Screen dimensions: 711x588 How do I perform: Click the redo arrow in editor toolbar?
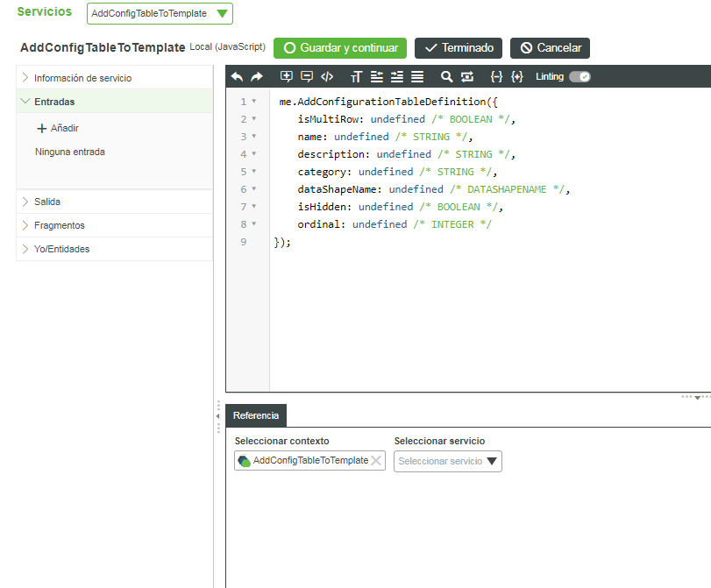coord(257,77)
